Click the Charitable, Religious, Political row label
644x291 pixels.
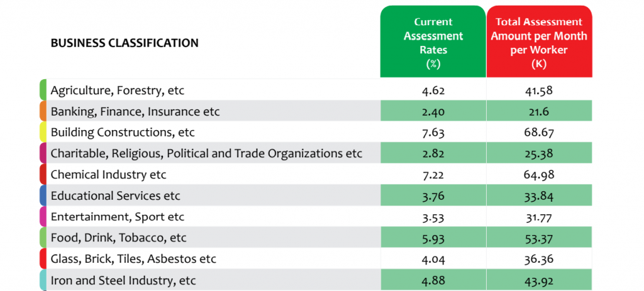[206, 153]
